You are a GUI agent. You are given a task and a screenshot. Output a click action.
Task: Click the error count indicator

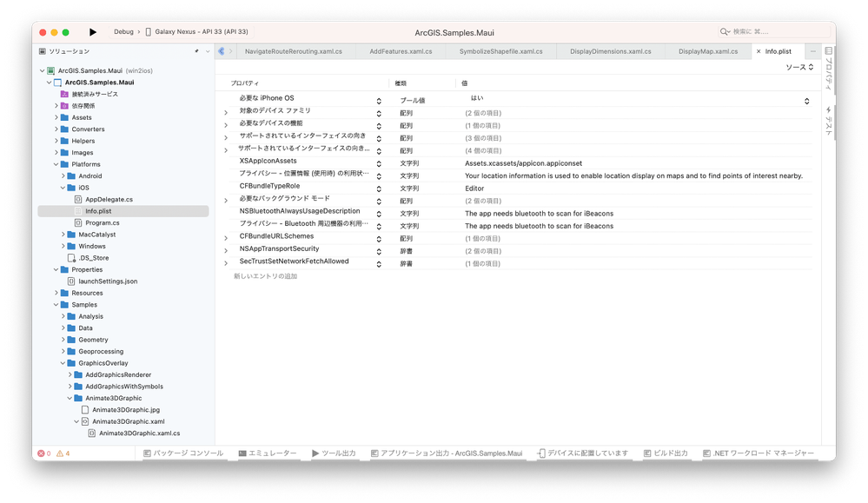tap(43, 453)
